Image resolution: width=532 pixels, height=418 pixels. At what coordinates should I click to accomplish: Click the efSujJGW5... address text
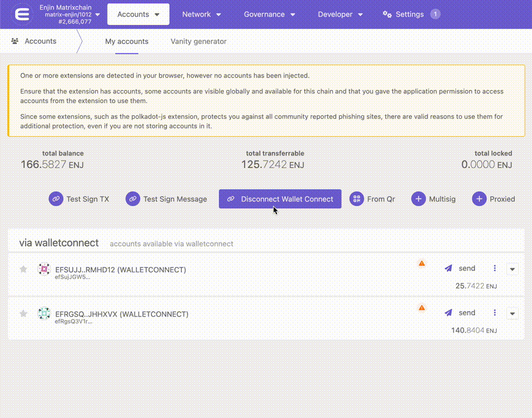pyautogui.click(x=73, y=277)
